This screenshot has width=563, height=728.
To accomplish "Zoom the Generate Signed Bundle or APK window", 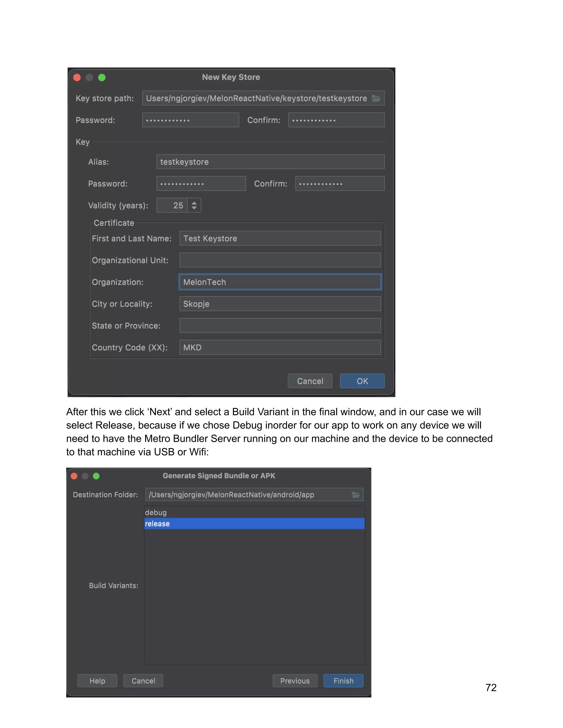I will pos(96,476).
